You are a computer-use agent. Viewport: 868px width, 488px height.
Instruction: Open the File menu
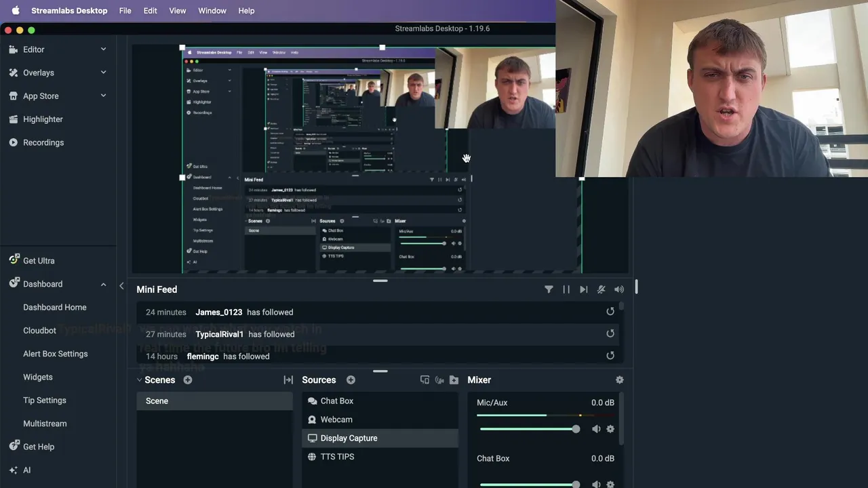click(x=125, y=11)
